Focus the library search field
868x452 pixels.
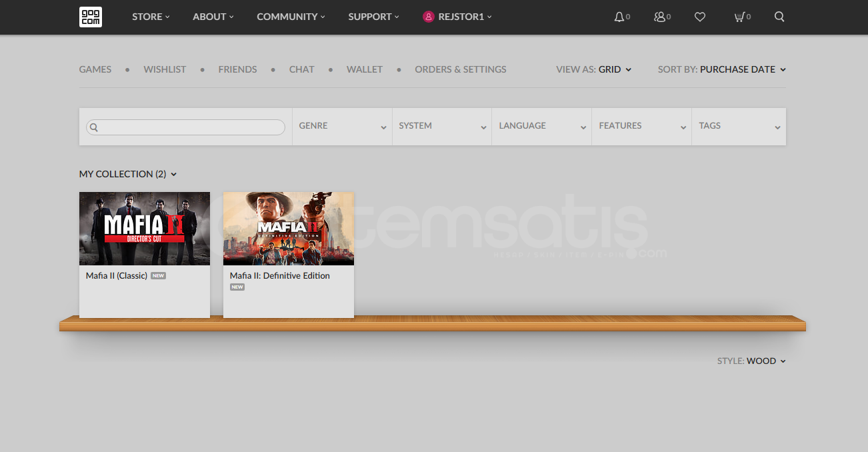[186, 127]
